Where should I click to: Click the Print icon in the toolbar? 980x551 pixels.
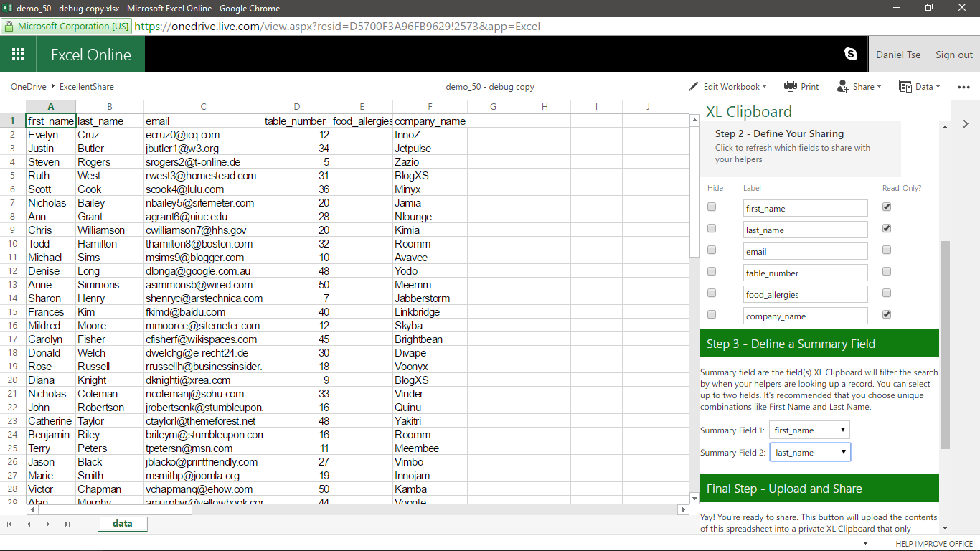pos(791,86)
